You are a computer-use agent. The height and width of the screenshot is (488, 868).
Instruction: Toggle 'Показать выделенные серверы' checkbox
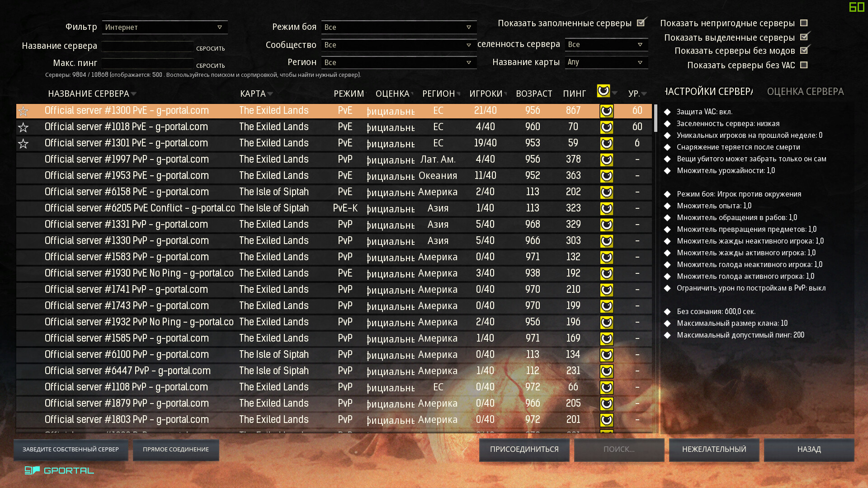[804, 37]
